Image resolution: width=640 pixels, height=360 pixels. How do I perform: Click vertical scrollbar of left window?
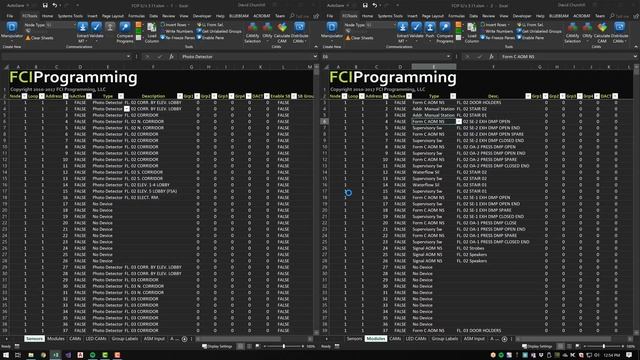(x=316, y=200)
